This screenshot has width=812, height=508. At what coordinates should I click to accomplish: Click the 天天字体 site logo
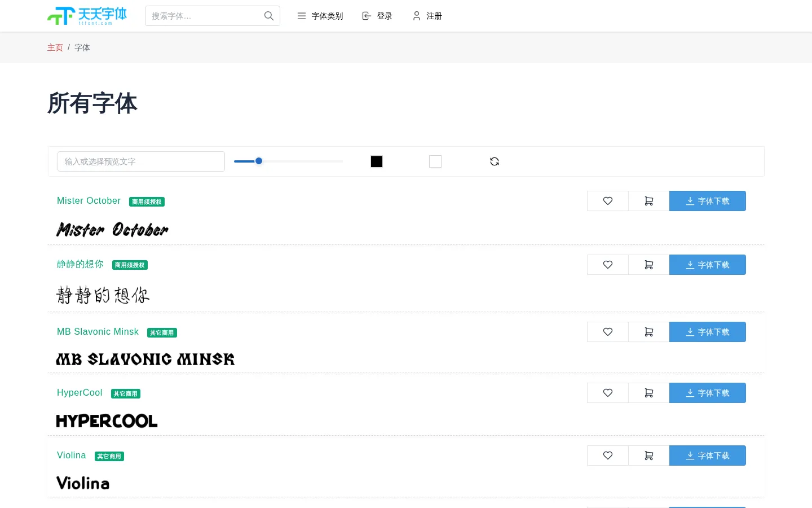(x=87, y=16)
